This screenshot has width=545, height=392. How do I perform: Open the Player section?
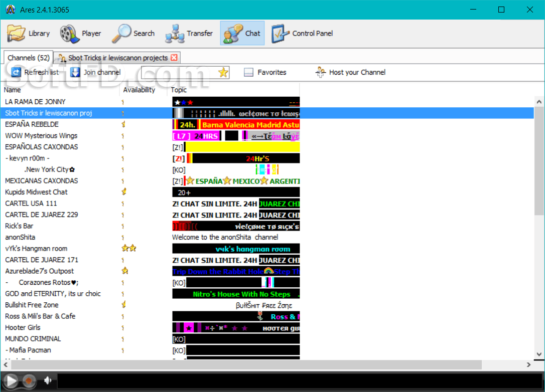[x=81, y=33]
